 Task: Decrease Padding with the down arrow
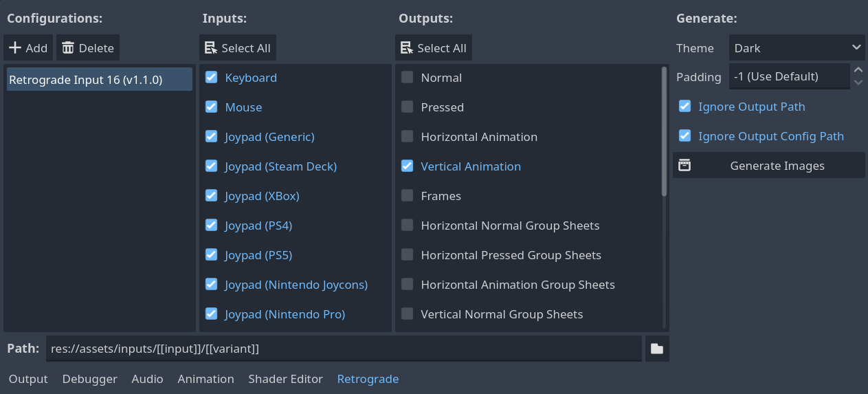point(857,83)
